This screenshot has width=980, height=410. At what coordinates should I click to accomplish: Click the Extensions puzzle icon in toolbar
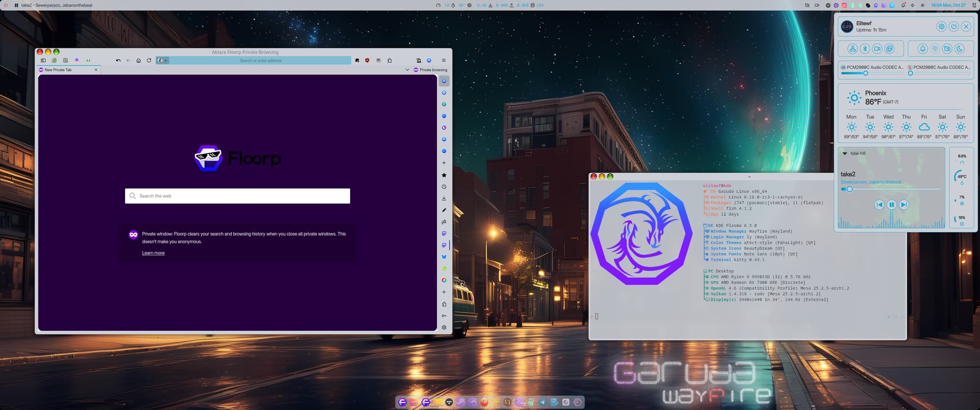(x=389, y=61)
